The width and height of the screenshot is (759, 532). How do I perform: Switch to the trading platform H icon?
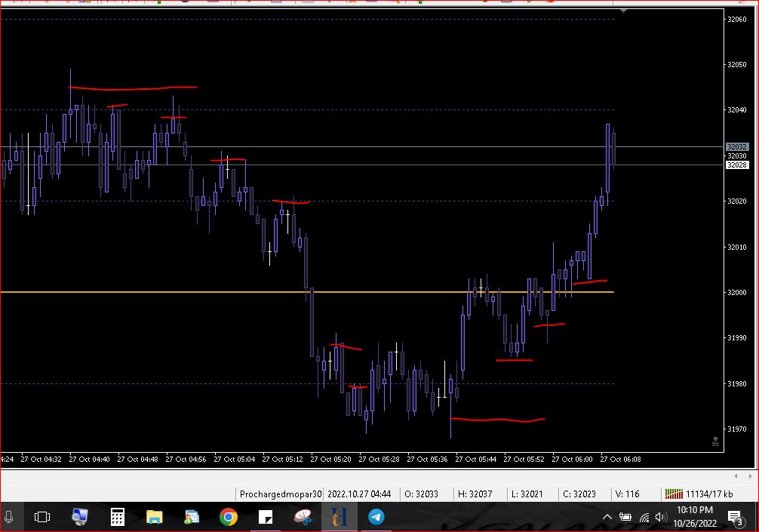[340, 517]
